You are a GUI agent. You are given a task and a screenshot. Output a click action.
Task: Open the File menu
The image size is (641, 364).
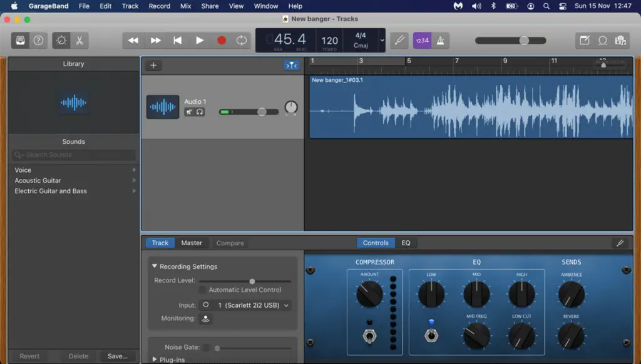pyautogui.click(x=84, y=6)
